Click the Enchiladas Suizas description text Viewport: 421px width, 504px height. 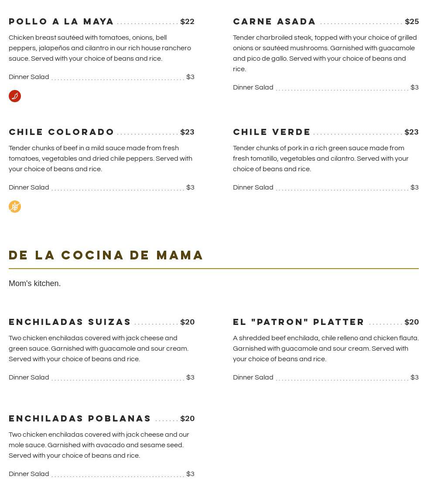[99, 349]
